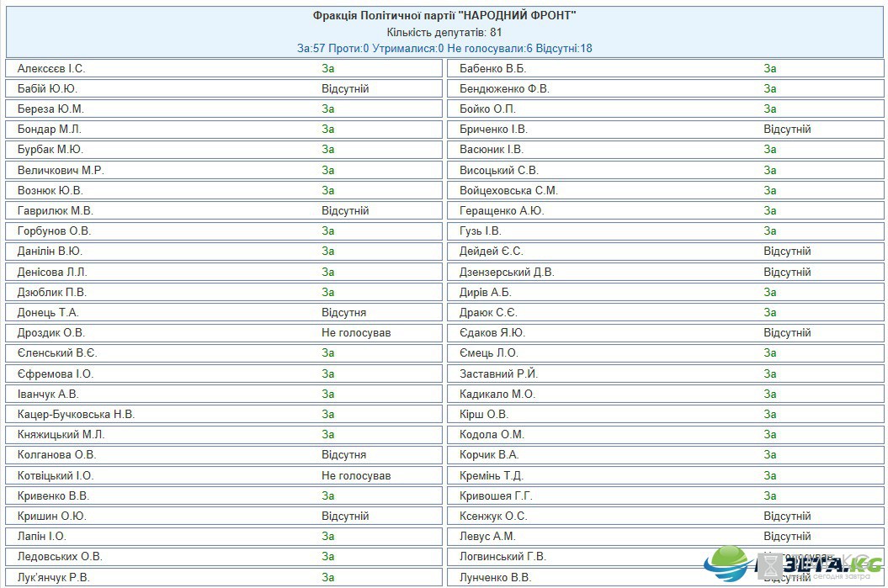The image size is (888, 588).
Task: Click the "За" vote of Величкович М.Р.
Action: (328, 171)
